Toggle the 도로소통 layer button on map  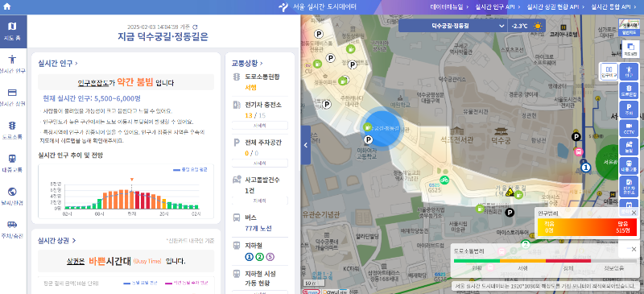coord(629,91)
